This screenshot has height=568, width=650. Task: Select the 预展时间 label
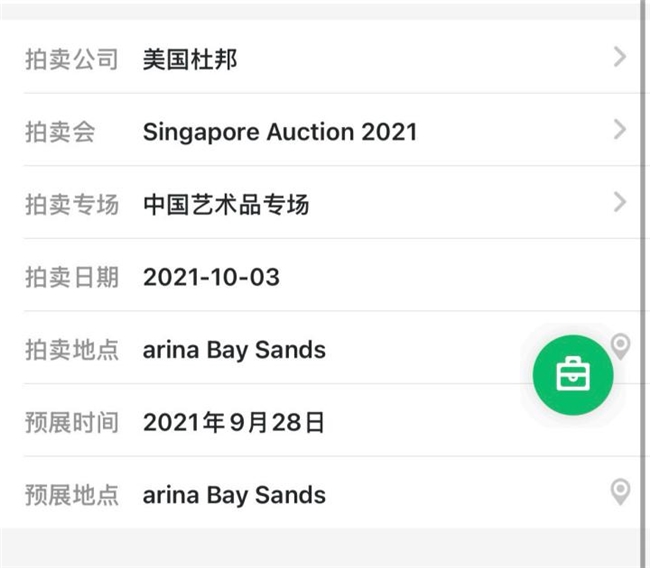click(x=72, y=422)
